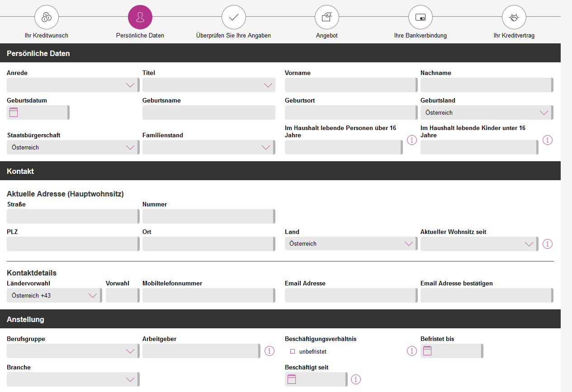Open the Geburtsdatum calendar picker icon
This screenshot has height=392, width=572.
pos(14,112)
